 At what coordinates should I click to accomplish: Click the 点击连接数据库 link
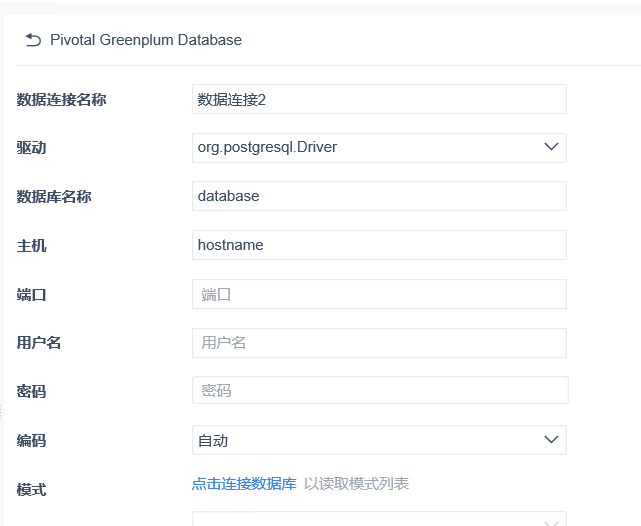(x=244, y=484)
